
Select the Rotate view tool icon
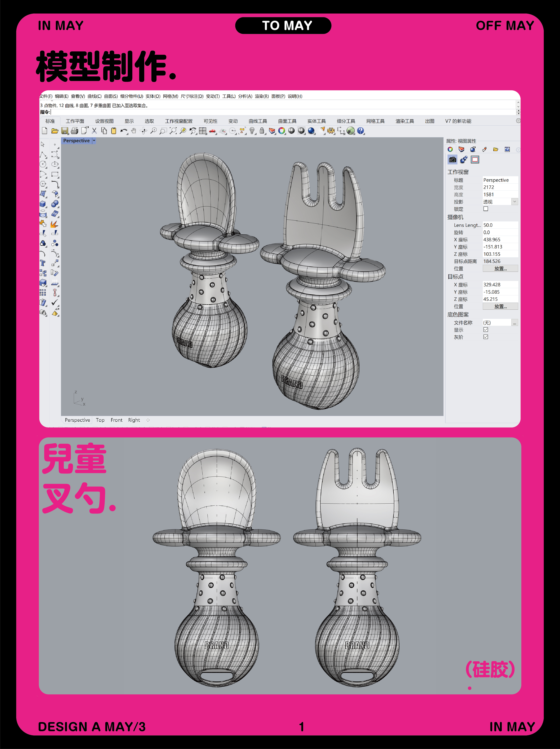coord(143,131)
